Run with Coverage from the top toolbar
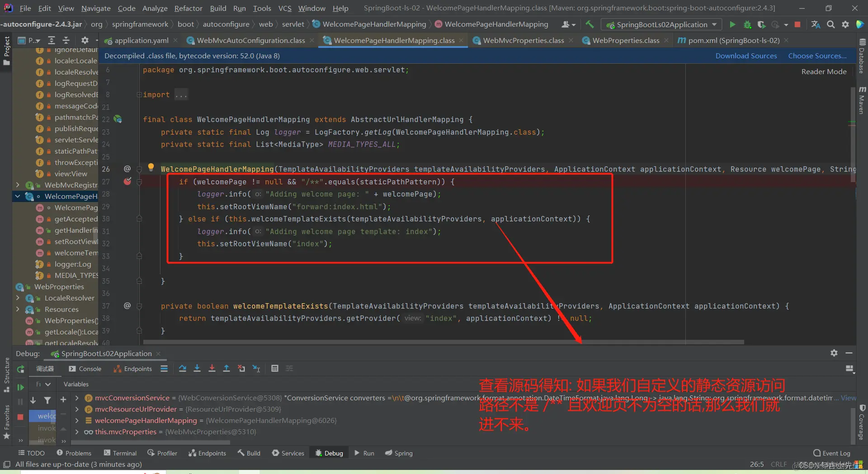Viewport: 868px width, 474px height. pos(761,24)
